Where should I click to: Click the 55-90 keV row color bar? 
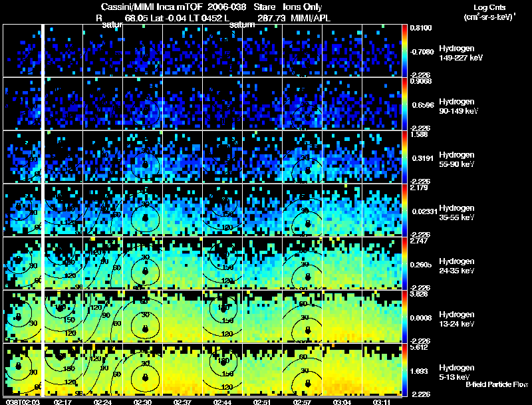(404, 157)
